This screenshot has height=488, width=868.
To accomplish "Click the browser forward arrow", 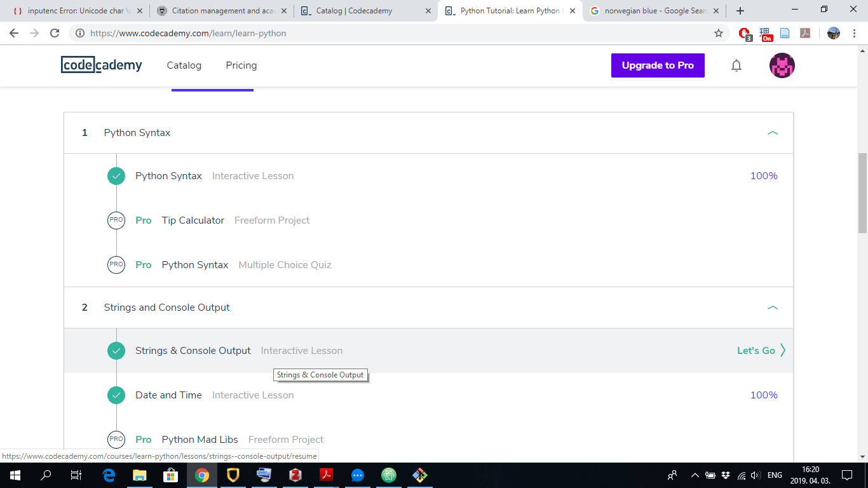I will tap(34, 33).
